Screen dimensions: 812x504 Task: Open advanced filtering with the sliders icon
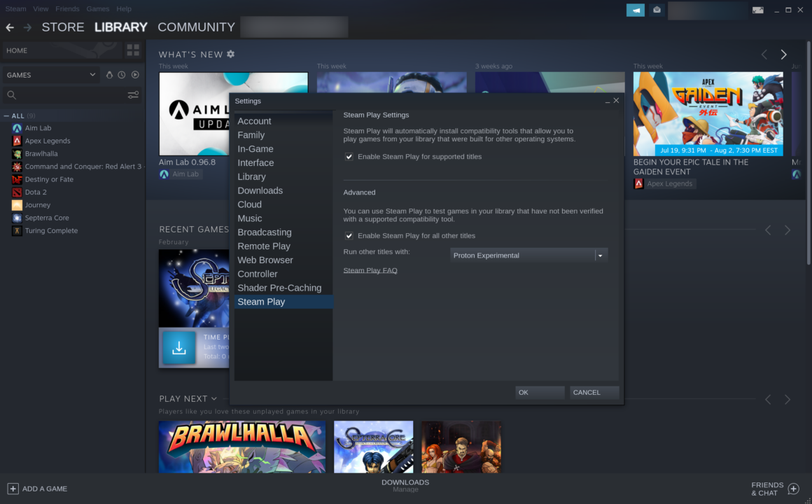pos(133,94)
